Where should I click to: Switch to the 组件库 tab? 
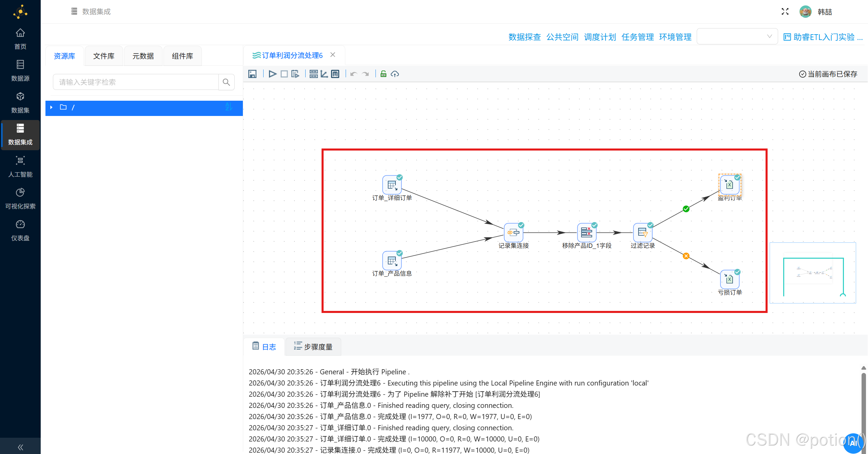click(182, 56)
